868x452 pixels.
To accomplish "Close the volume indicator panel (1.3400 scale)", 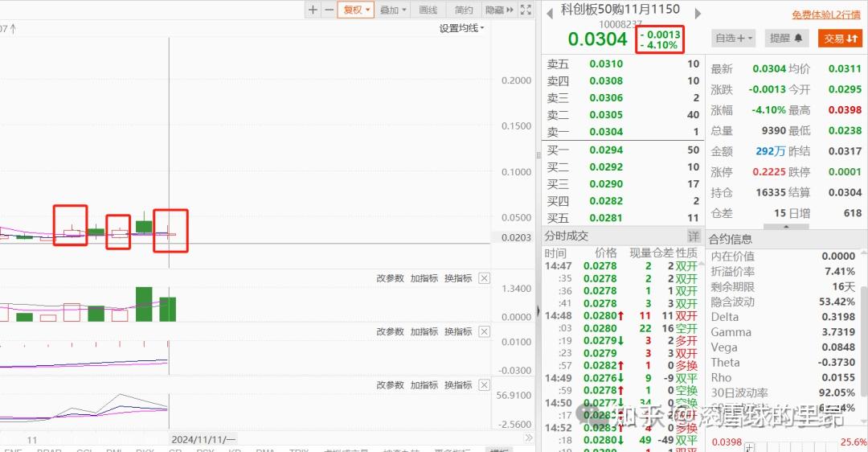I will coord(485,278).
